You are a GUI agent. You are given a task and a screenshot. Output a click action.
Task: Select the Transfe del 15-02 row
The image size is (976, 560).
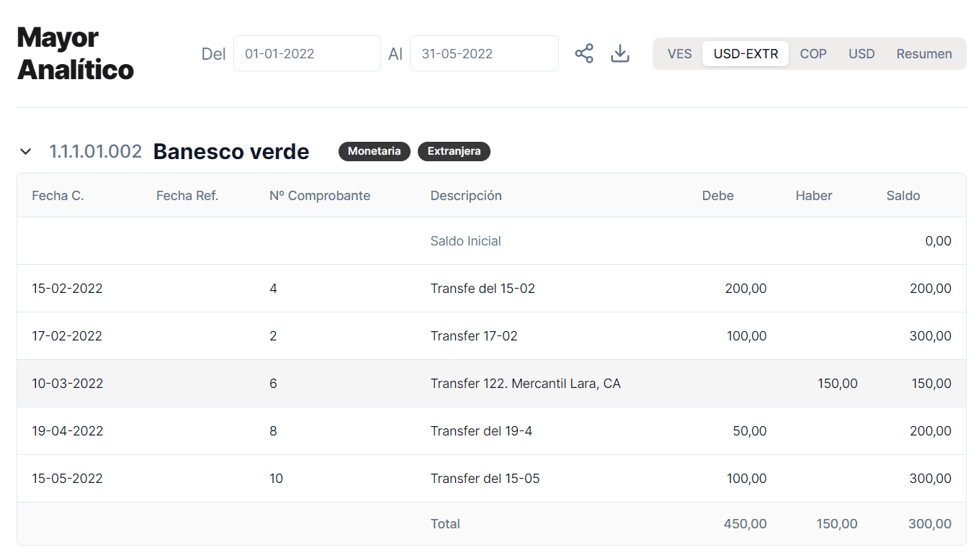pos(483,289)
